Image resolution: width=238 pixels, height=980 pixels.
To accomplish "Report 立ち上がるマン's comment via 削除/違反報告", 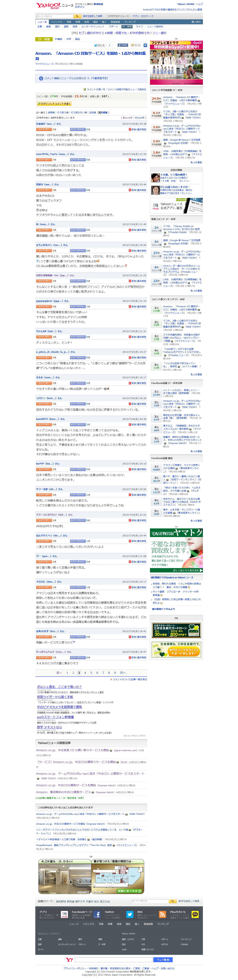I will (x=137, y=251).
